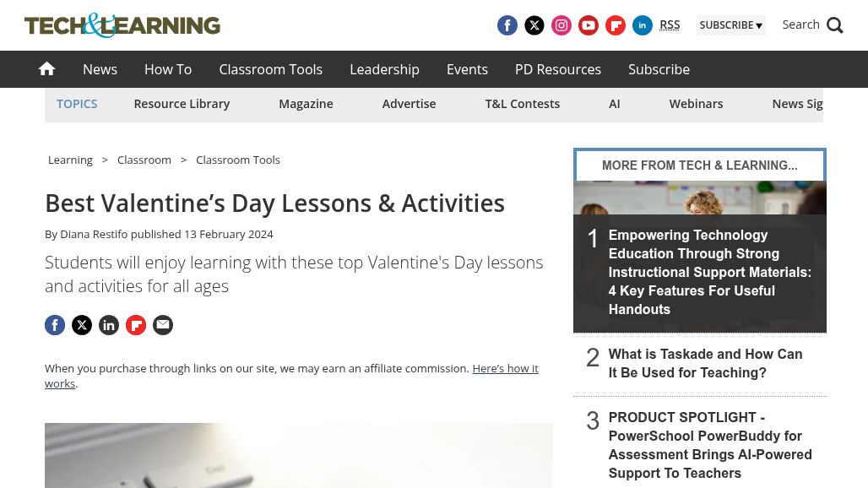Screen dimensions: 868x488
Task: Open the YouTube icon in header
Action: point(589,25)
